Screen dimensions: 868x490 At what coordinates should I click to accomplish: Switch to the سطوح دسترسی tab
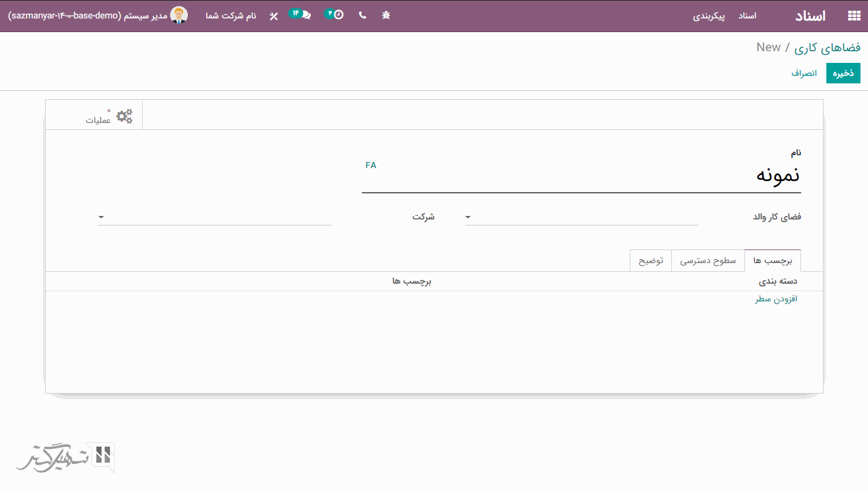pyautogui.click(x=708, y=261)
